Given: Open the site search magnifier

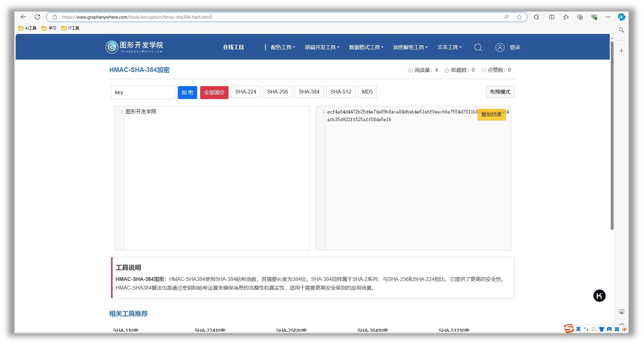Looking at the screenshot, I should 478,47.
